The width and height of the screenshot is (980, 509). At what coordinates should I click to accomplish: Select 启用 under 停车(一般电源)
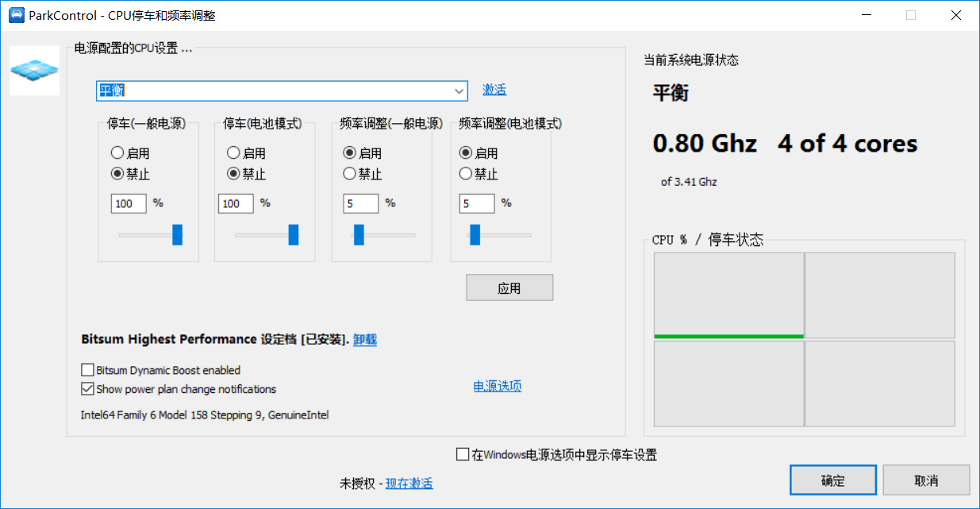[x=117, y=153]
